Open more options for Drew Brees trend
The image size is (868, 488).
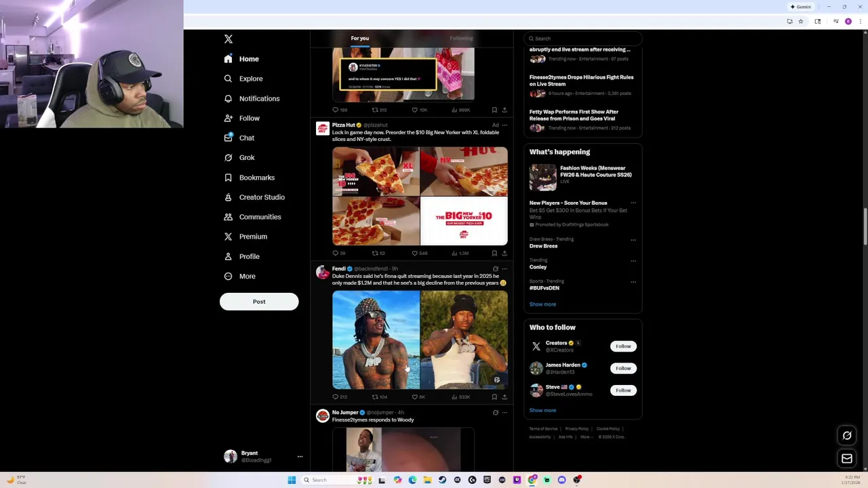[x=633, y=240]
